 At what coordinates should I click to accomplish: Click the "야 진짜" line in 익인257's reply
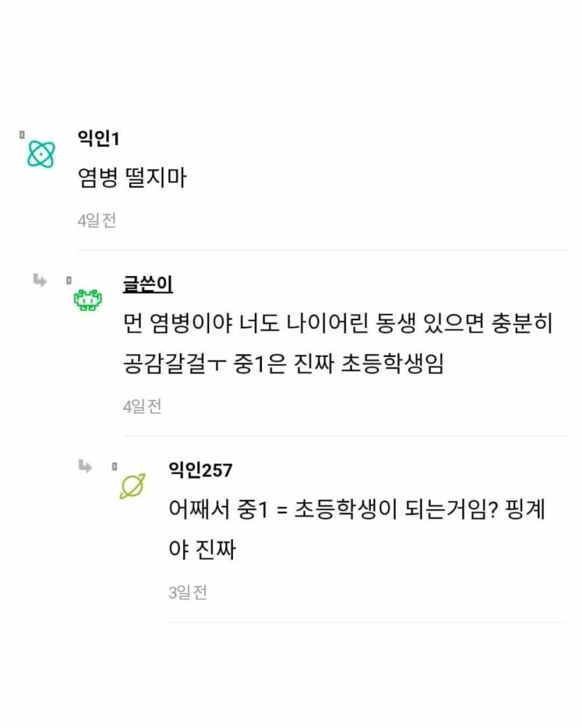coord(202,550)
